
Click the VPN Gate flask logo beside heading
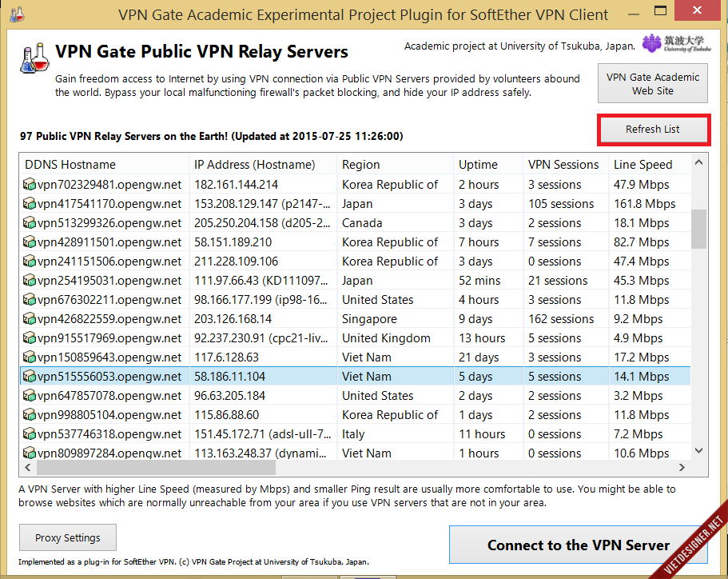click(34, 58)
